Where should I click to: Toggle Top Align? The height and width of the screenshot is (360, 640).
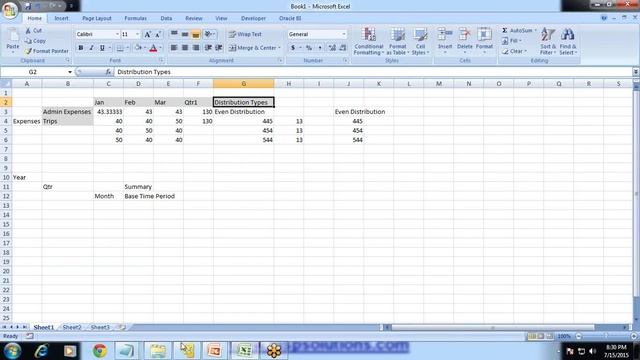tap(174, 34)
